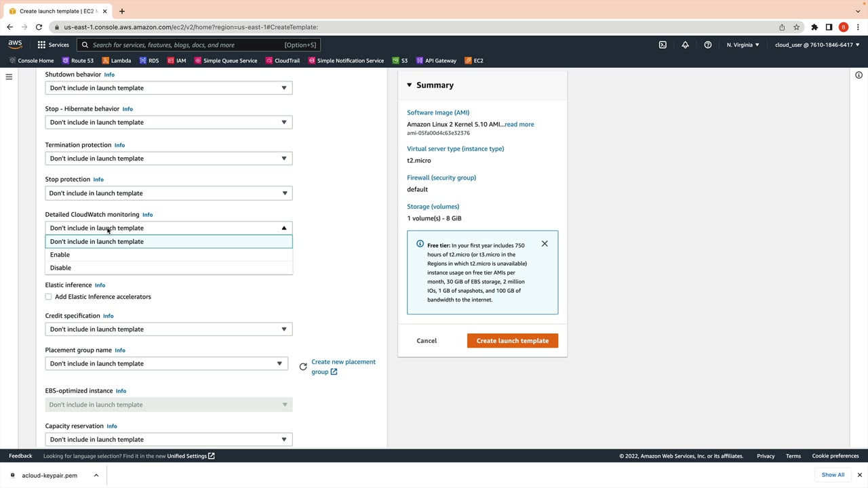Open the Terms link

[x=793, y=456]
